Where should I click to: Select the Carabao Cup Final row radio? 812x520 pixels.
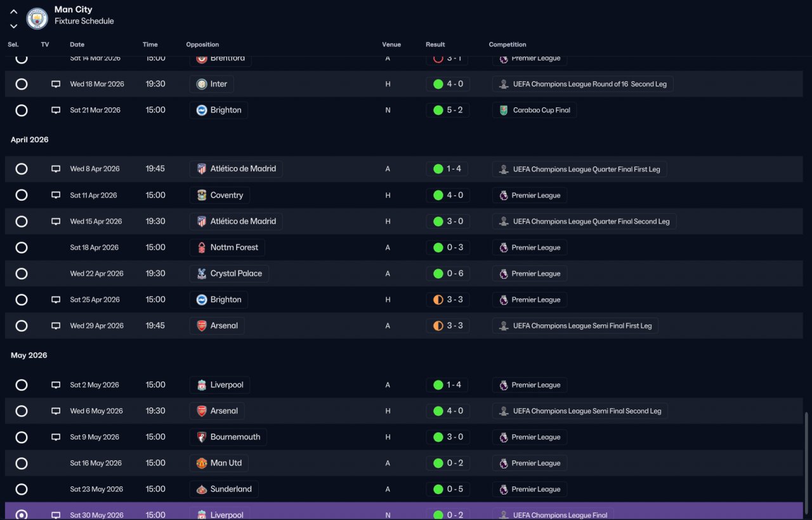click(22, 110)
